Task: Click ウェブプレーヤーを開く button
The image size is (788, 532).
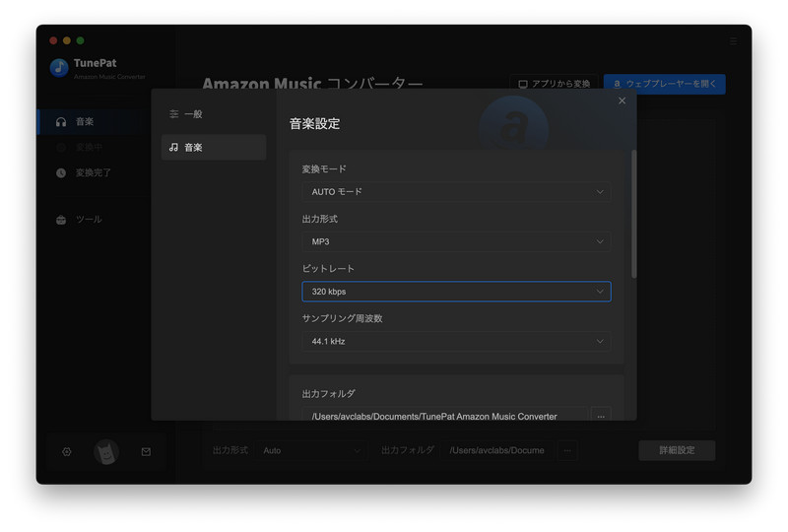Action: pyautogui.click(x=664, y=84)
